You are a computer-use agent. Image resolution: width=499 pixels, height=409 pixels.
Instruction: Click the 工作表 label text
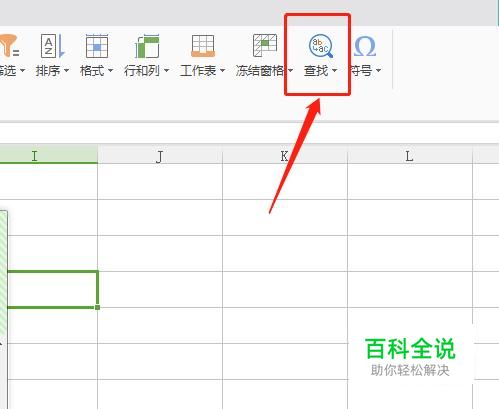198,71
